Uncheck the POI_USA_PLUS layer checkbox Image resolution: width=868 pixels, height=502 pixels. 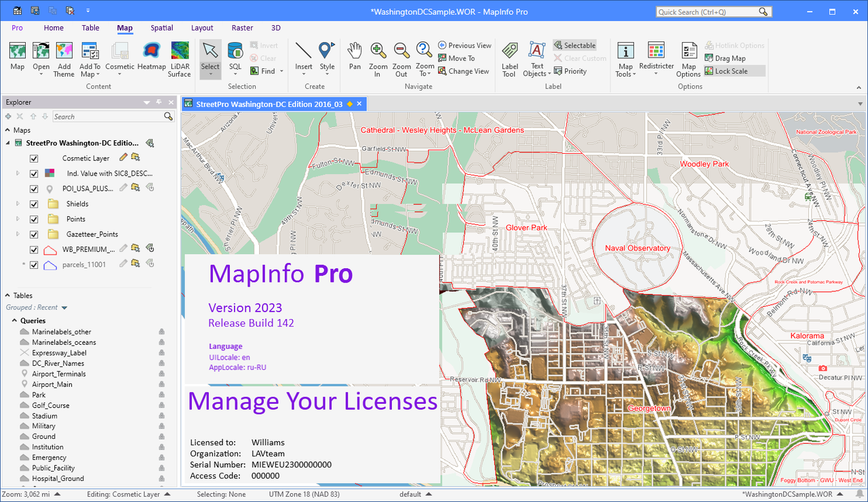pyautogui.click(x=34, y=189)
